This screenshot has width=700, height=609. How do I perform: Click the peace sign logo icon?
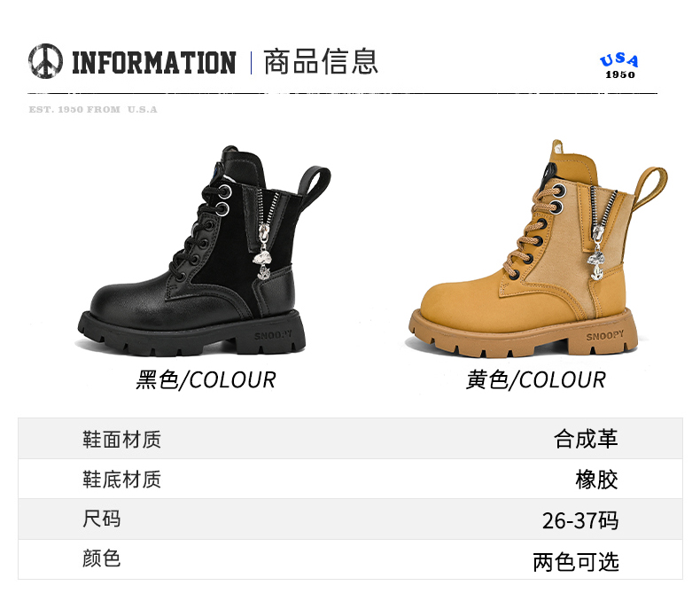[x=45, y=61]
